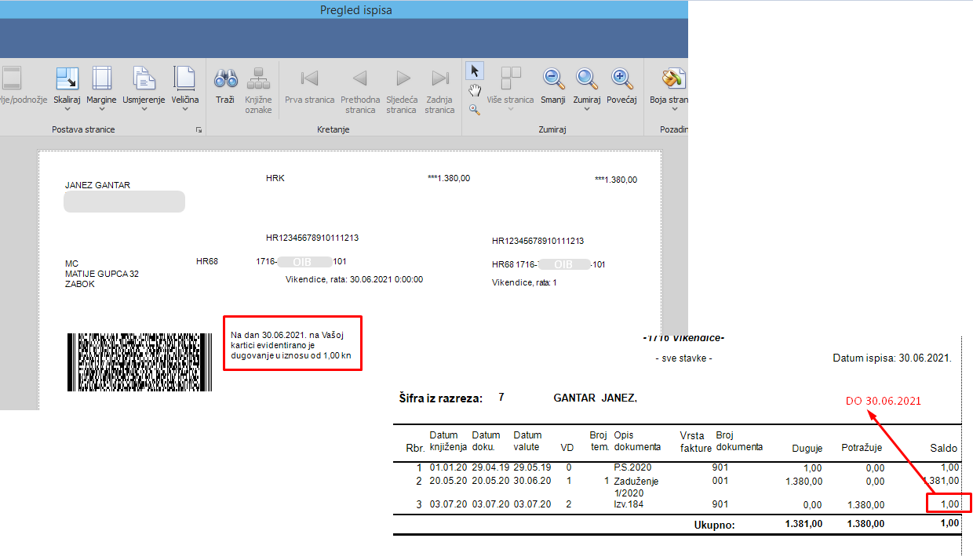This screenshot has height=560, width=973.
Task: Go to Sljedeća stranica
Action: pyautogui.click(x=402, y=79)
